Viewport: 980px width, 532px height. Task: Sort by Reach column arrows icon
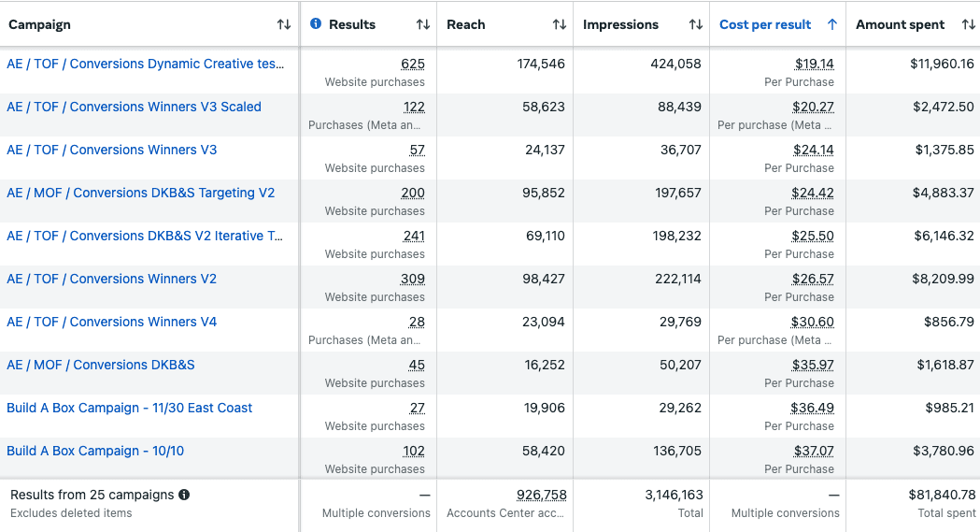560,24
